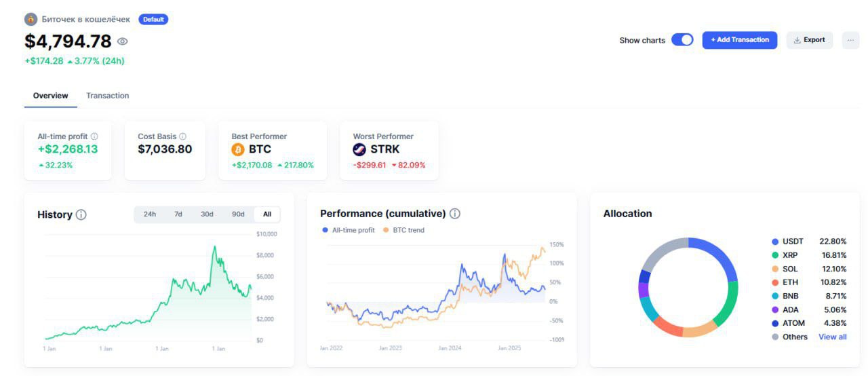Click Cost Basis info icon

(182, 136)
